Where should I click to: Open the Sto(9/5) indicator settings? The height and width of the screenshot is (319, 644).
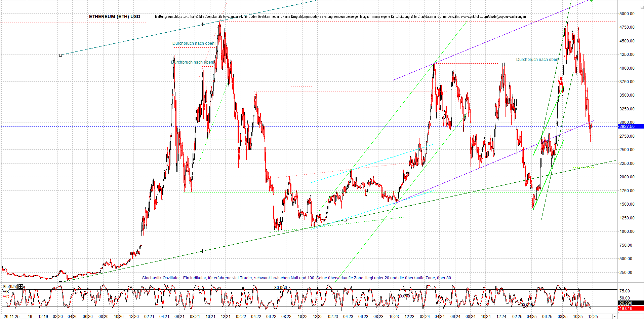pyautogui.click(x=10, y=286)
